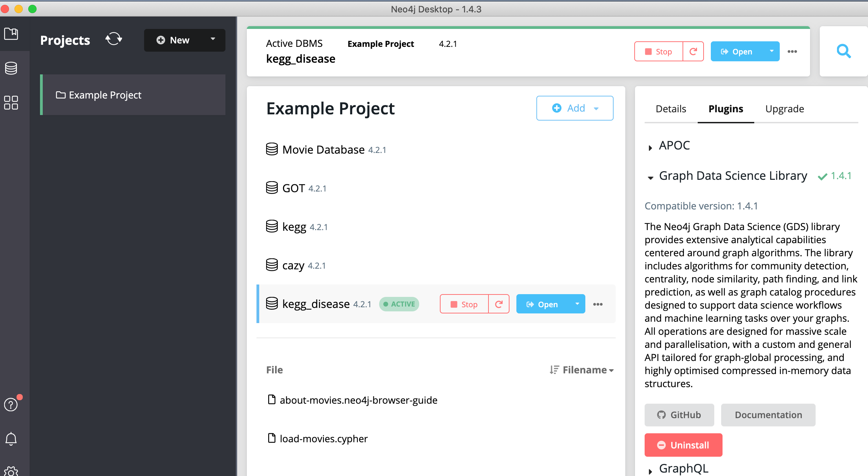Open the active DBMS more options ellipsis
The height and width of the screenshot is (476, 868).
792,52
